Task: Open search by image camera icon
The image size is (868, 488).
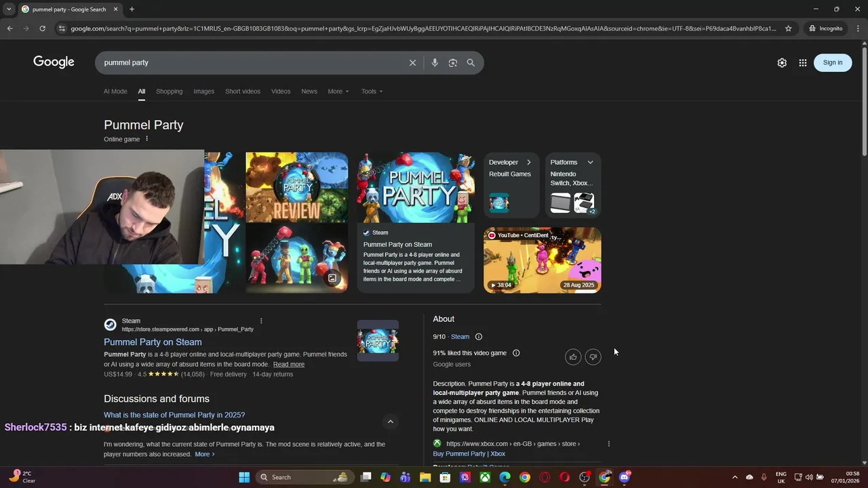Action: tap(453, 62)
